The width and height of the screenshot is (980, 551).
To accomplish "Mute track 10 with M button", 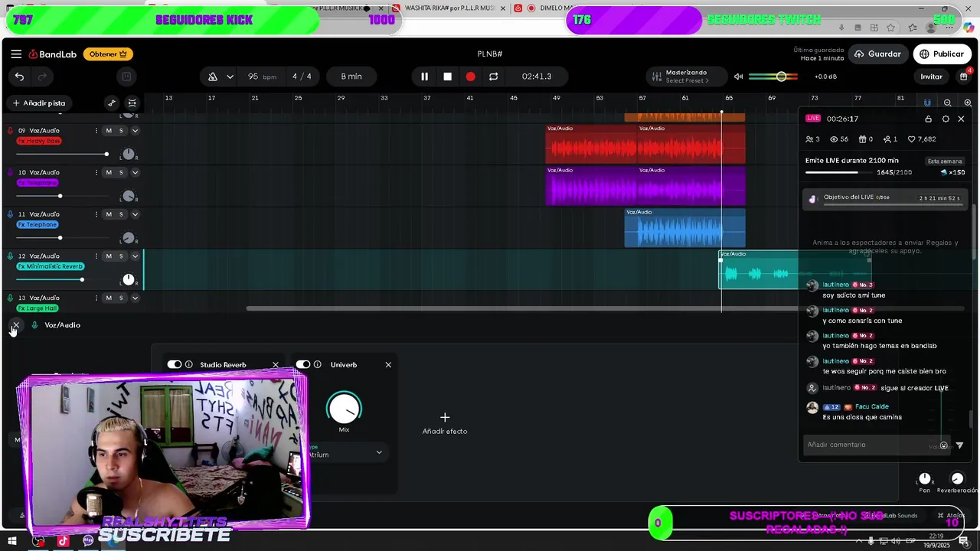I will (109, 173).
